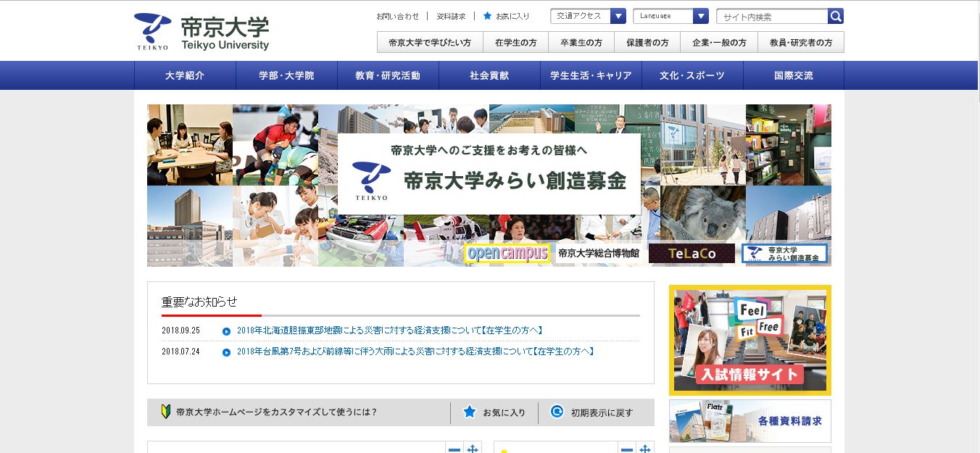Click the move cross icon on right panel

click(644, 449)
